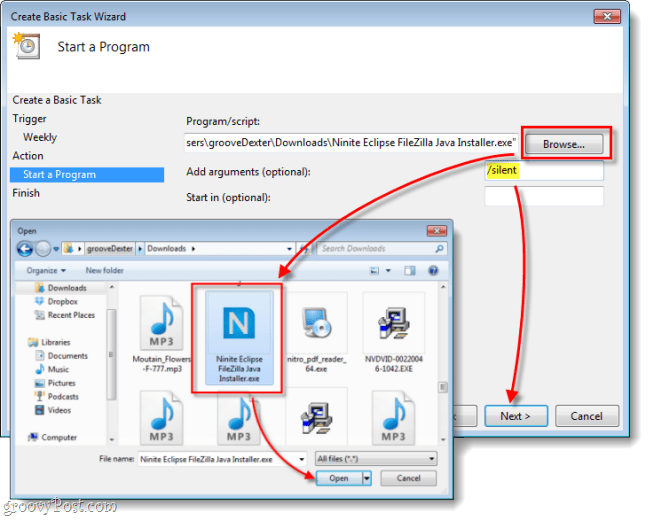Close the Open dialog
650x520 pixels.
point(437,231)
